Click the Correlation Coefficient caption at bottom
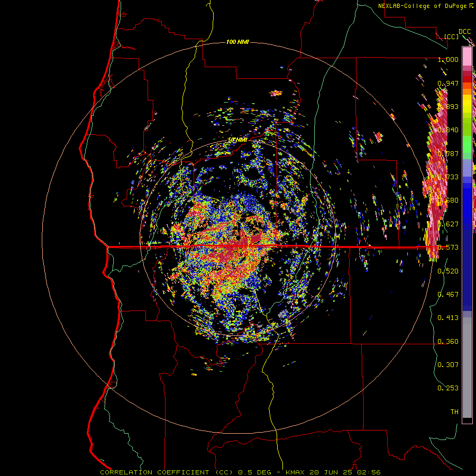The height and width of the screenshot is (476, 476). click(240, 472)
